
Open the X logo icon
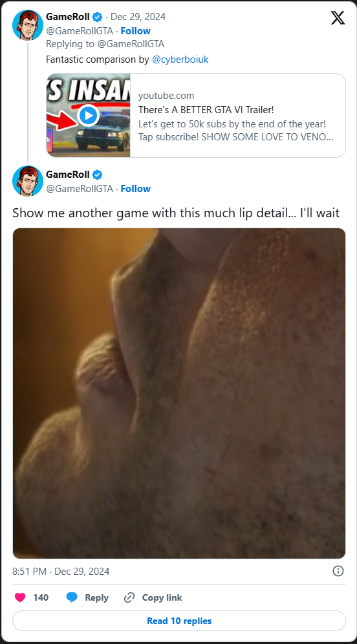pos(338,17)
